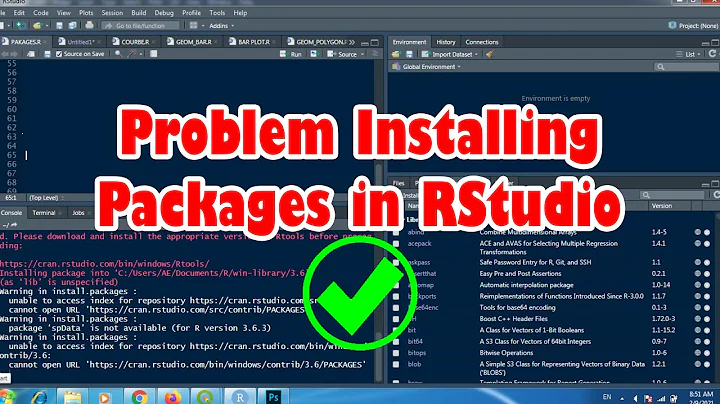The image size is (720, 404).
Task: Load workspace in Environment pane
Action: tap(396, 54)
